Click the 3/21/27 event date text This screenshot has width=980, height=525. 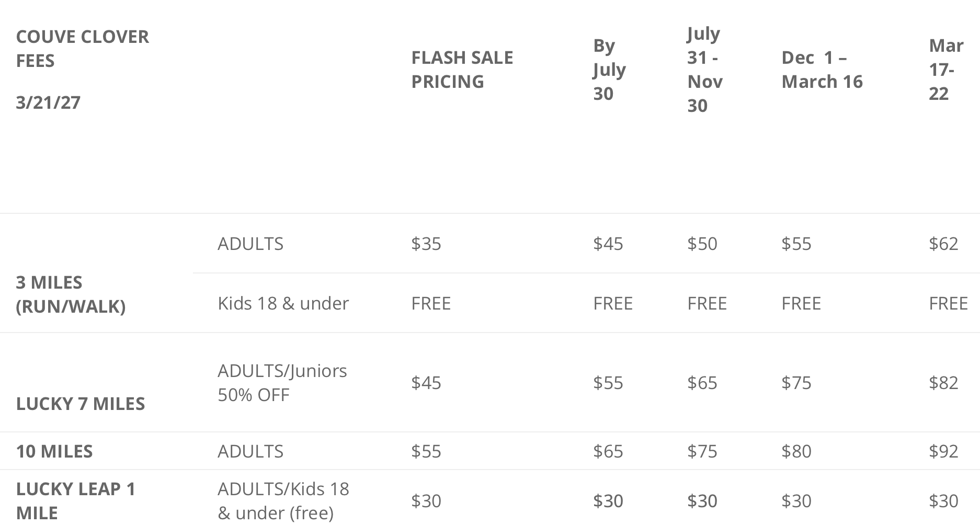tap(48, 102)
